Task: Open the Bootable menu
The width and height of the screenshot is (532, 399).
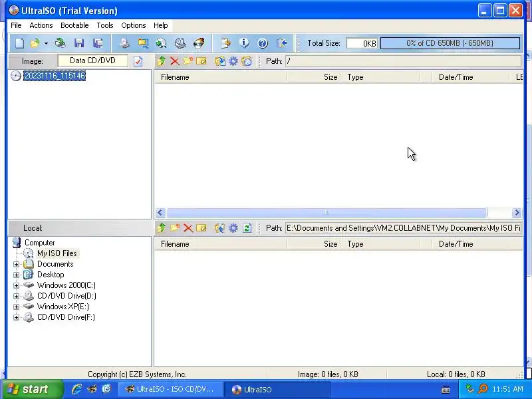Action: (74, 25)
